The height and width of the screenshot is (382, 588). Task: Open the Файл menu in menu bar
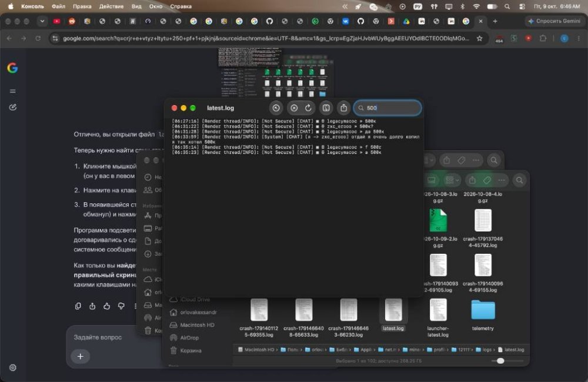pyautogui.click(x=58, y=6)
